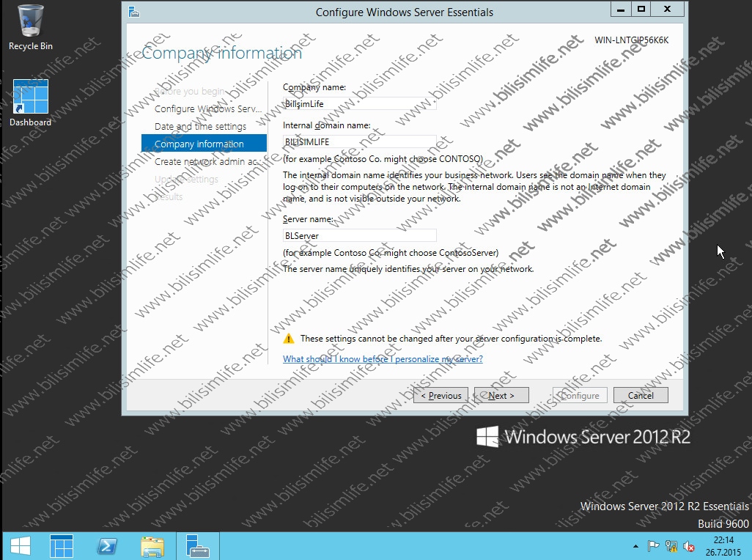This screenshot has height=560, width=752.
Task: Click the 'Company information' page heading
Action: [x=221, y=53]
